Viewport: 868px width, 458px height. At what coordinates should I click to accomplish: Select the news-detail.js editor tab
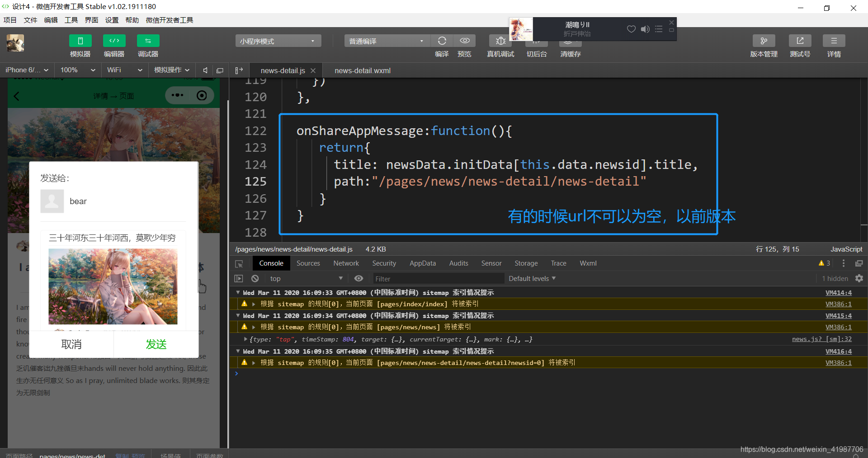pyautogui.click(x=283, y=70)
